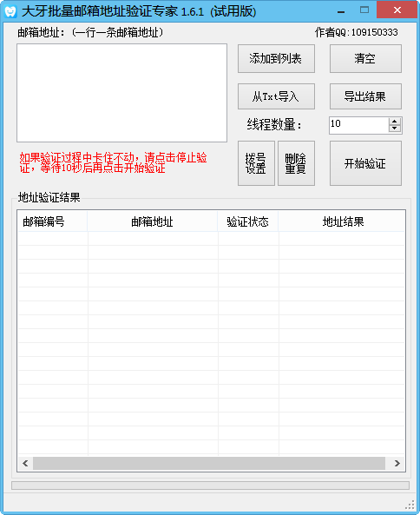Click the resize grip in status bar corner

tap(410, 505)
